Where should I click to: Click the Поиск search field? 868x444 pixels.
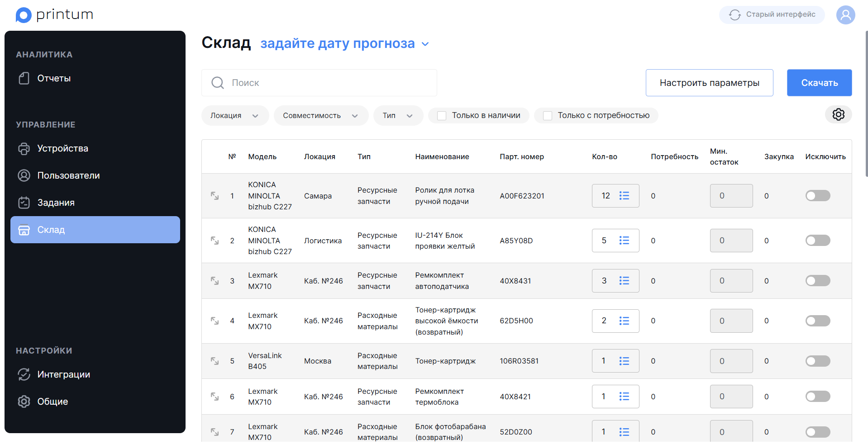(319, 83)
